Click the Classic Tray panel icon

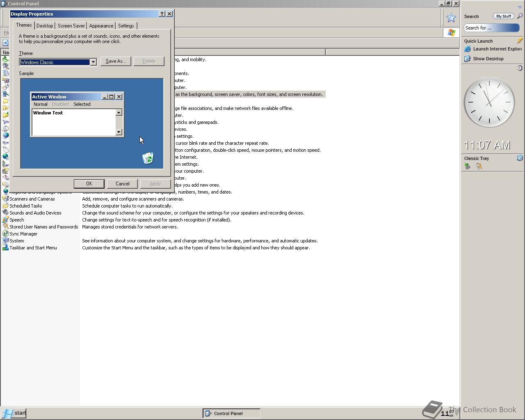(x=520, y=158)
